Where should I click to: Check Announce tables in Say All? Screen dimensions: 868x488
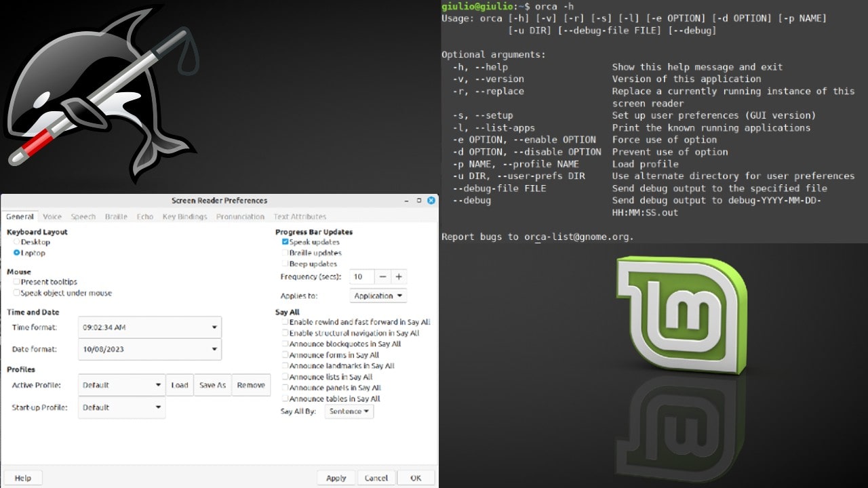click(x=331, y=399)
